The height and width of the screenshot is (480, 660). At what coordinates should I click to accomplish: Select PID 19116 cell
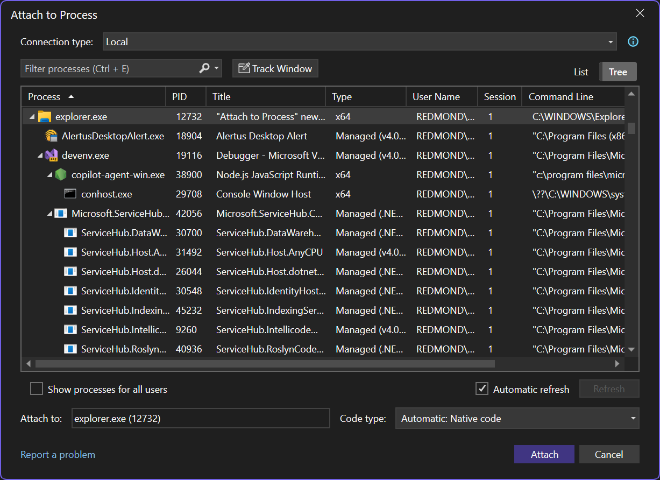[189, 155]
